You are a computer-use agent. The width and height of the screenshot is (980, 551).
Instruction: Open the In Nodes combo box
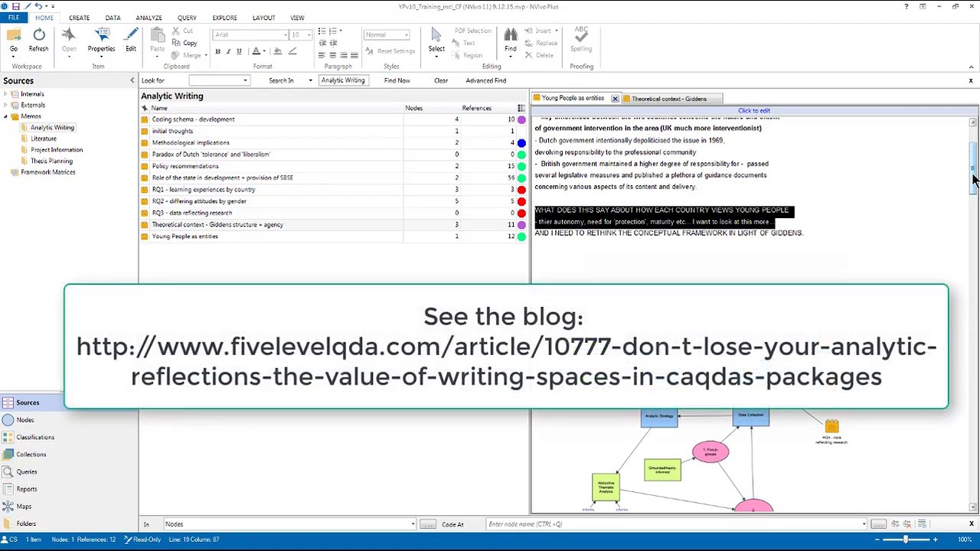click(x=289, y=524)
